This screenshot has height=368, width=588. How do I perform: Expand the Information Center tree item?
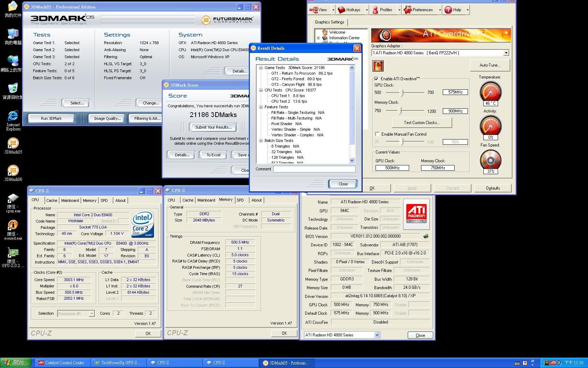318,38
